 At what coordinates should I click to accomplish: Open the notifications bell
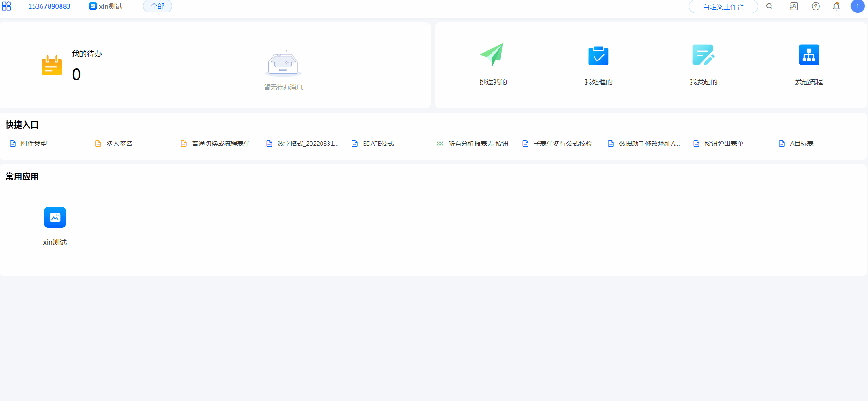[x=836, y=6]
